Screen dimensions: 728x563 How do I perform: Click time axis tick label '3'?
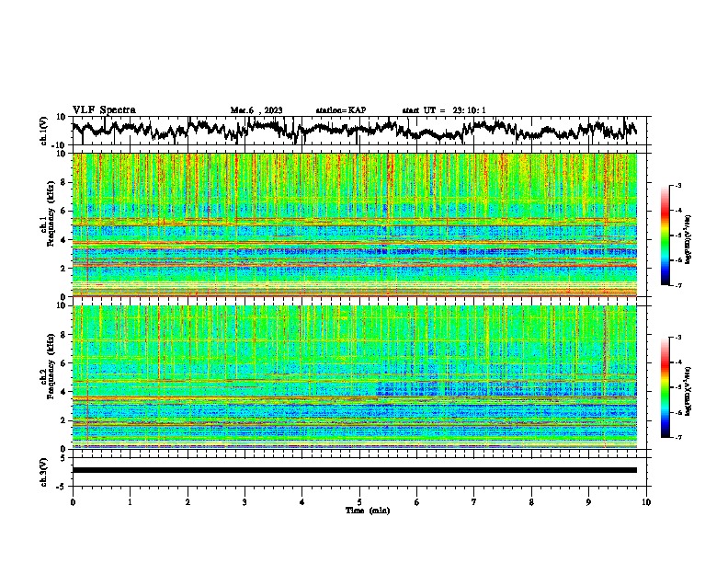[245, 501]
